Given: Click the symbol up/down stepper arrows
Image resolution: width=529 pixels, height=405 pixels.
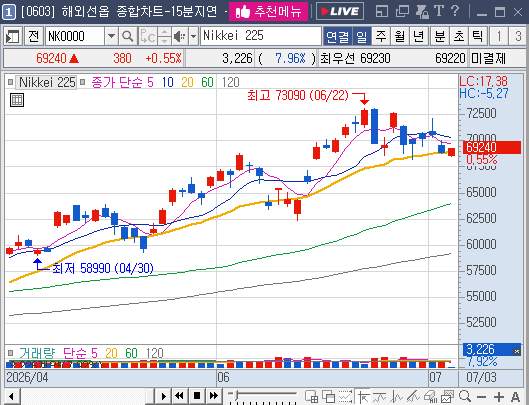Looking at the screenshot, I should click(x=164, y=36).
